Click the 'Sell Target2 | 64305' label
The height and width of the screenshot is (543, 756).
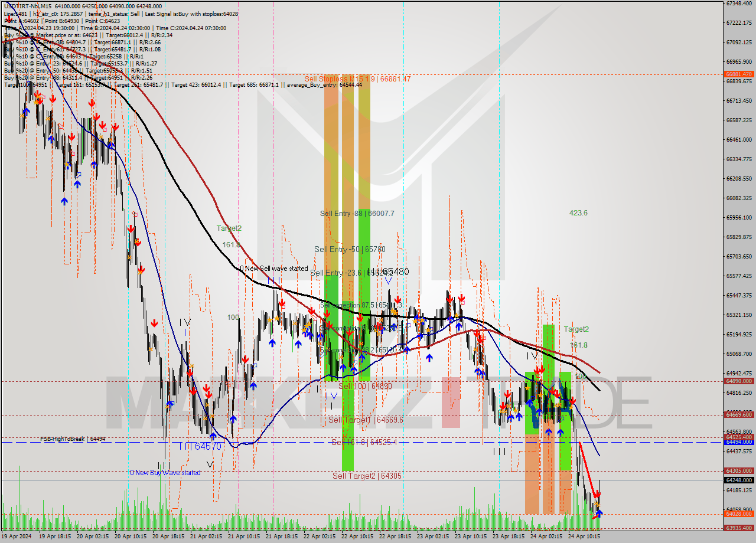point(367,476)
